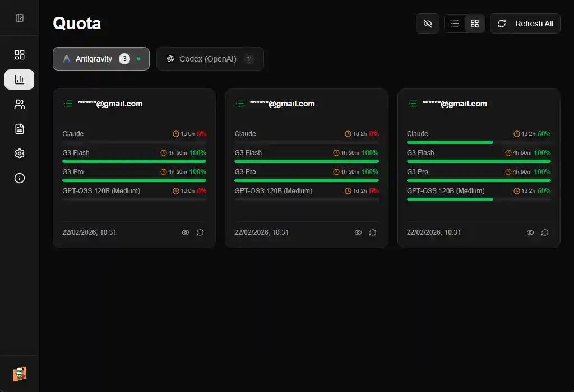Toggle email visibility with the crossed-eye icon

[x=427, y=24]
